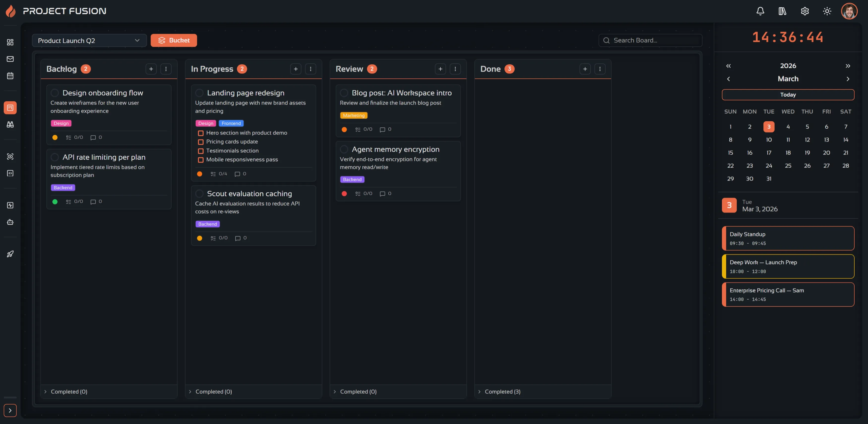Click the Bucket button
This screenshot has width=868, height=424.
click(x=174, y=40)
